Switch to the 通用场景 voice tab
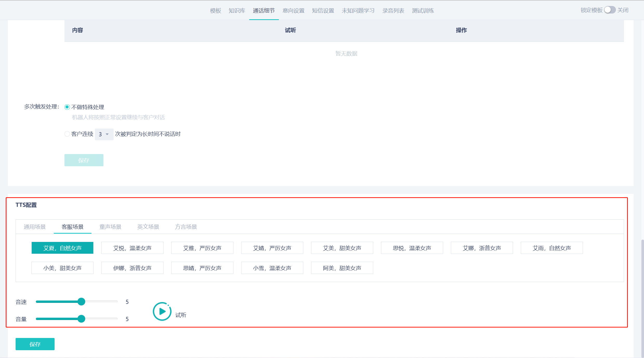Image resolution: width=644 pixels, height=358 pixels. tap(35, 227)
